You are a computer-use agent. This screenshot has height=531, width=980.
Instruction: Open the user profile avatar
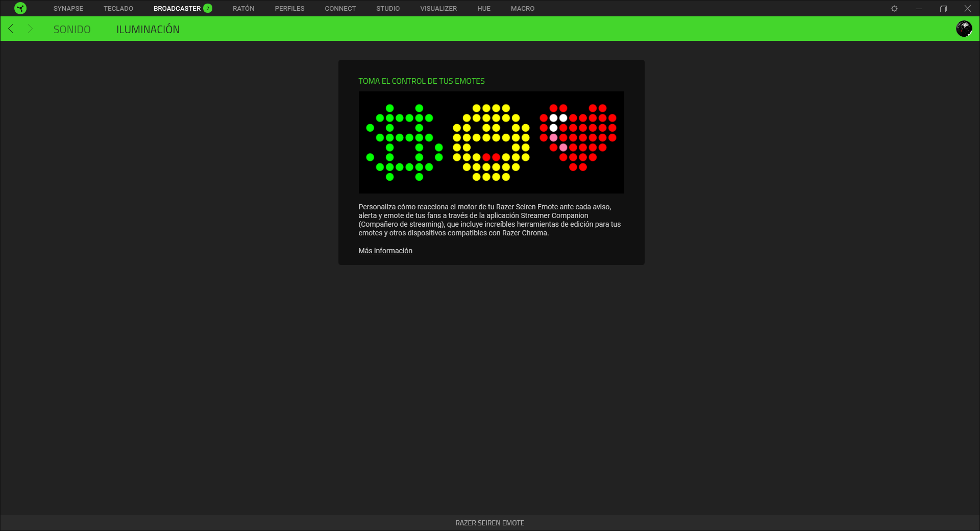pyautogui.click(x=964, y=29)
